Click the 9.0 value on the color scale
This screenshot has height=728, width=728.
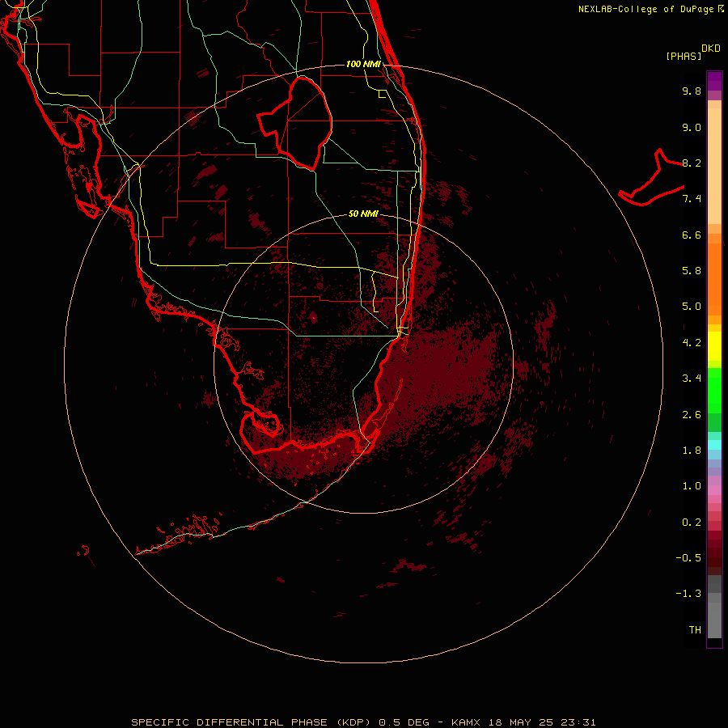click(x=692, y=127)
